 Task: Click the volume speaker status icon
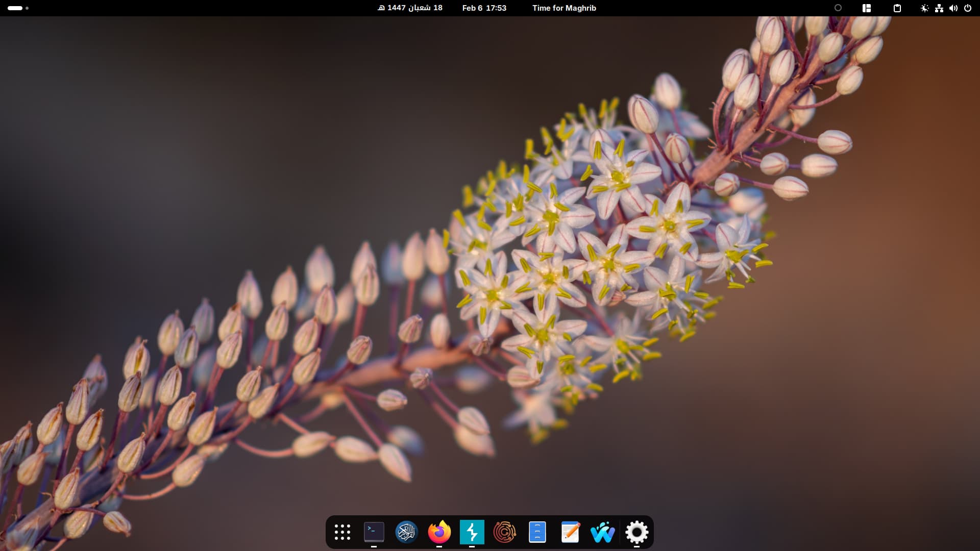tap(953, 8)
